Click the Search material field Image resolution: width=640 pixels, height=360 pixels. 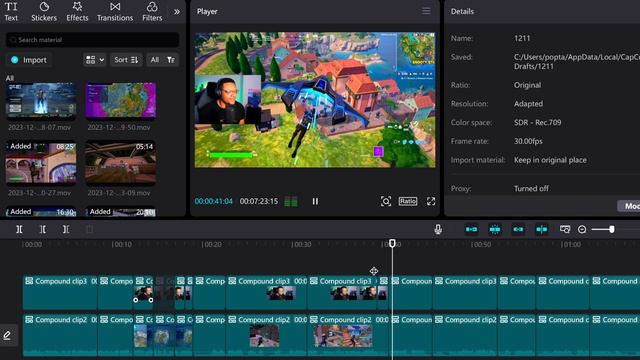tap(93, 40)
